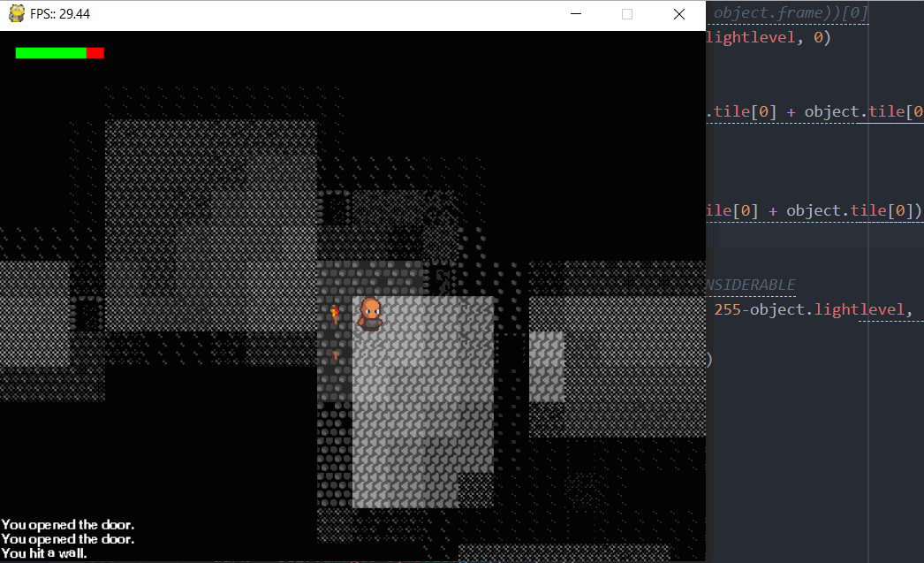The image size is (924, 563).
Task: Click the second 'You opened the door.' message
Action: [68, 539]
